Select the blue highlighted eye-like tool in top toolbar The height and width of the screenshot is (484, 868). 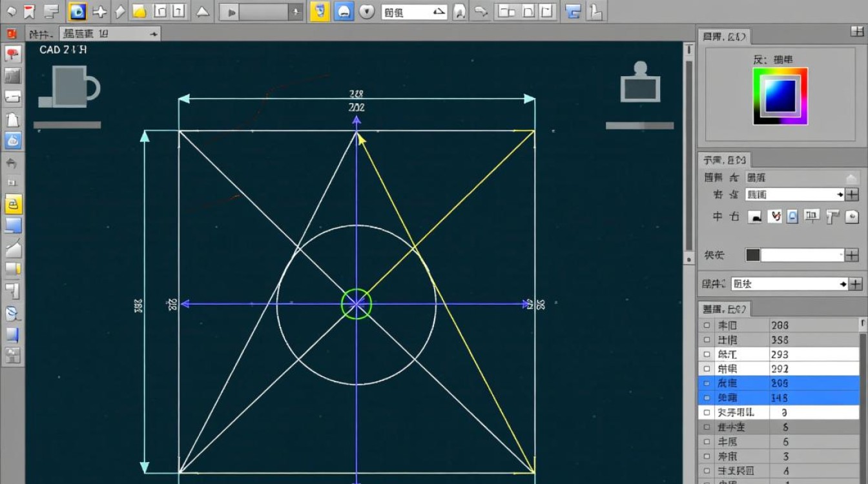click(x=77, y=11)
